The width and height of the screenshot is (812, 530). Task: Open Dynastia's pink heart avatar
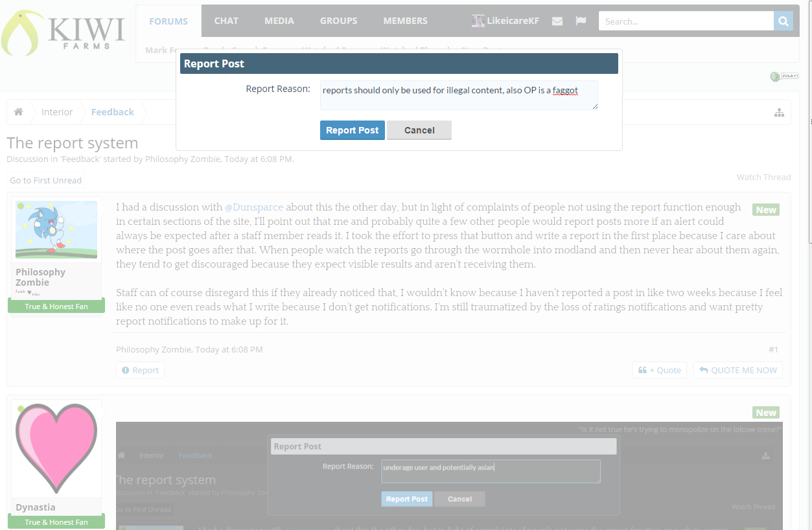(56, 448)
